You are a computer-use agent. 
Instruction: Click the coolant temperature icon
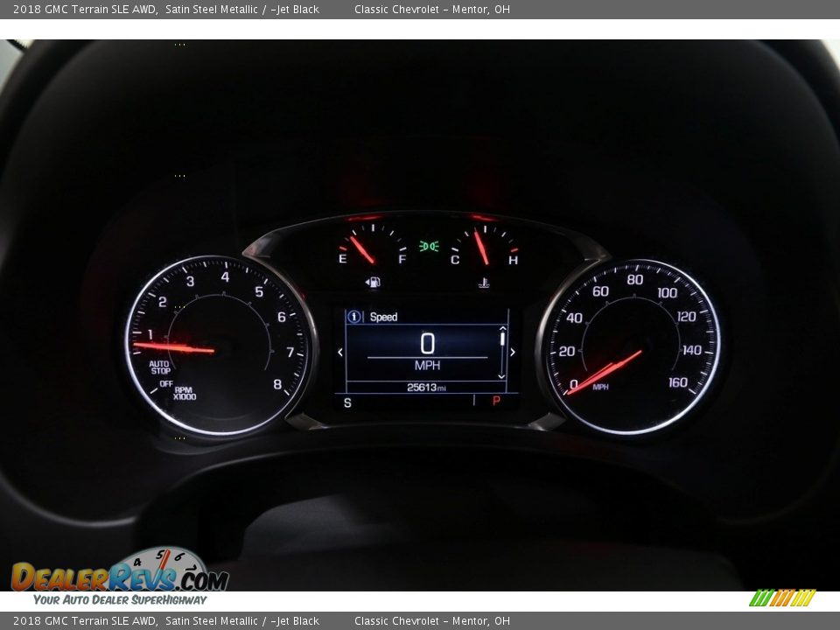tap(484, 283)
